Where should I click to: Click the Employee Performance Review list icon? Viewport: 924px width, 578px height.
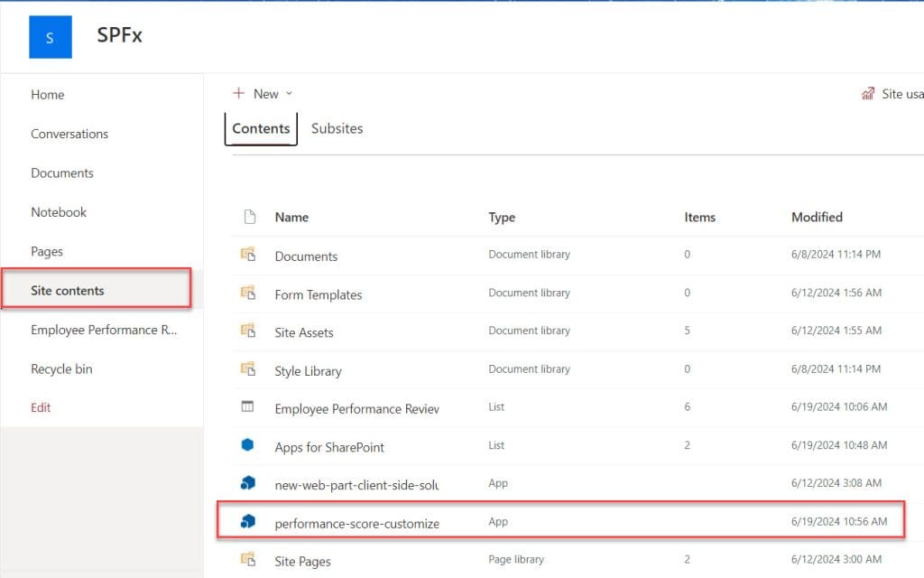pyautogui.click(x=247, y=407)
